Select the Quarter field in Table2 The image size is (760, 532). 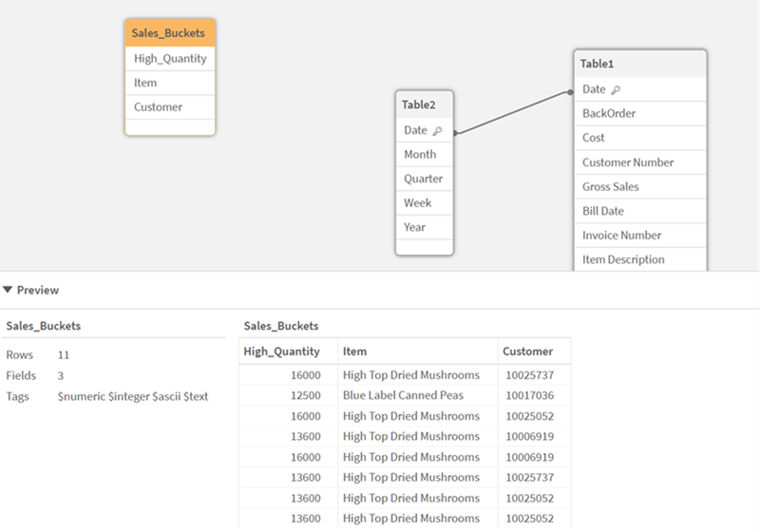[x=423, y=179]
